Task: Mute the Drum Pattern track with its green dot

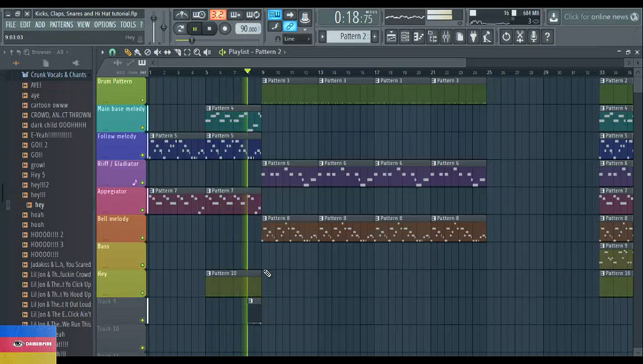Action: click(x=142, y=100)
